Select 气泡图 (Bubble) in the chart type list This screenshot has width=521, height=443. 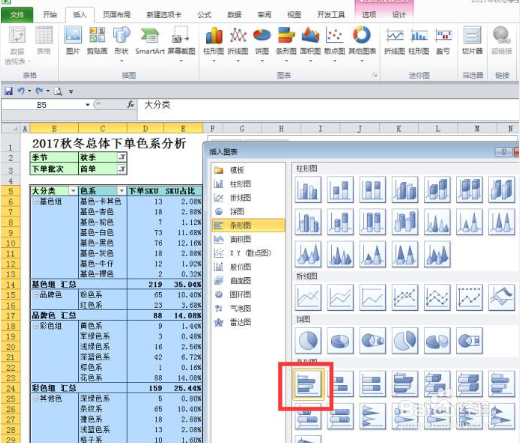pyautogui.click(x=249, y=308)
